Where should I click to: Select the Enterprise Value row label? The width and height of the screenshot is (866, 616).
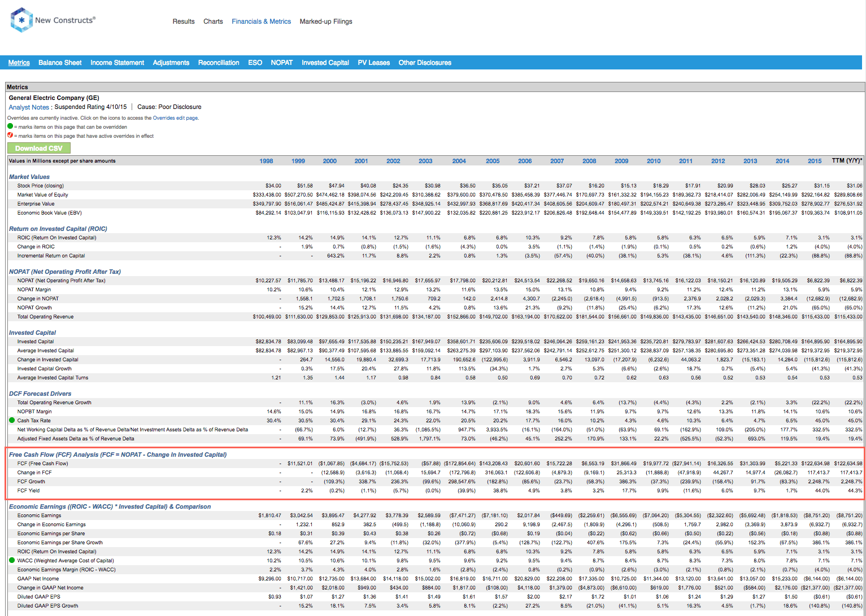[x=36, y=204]
